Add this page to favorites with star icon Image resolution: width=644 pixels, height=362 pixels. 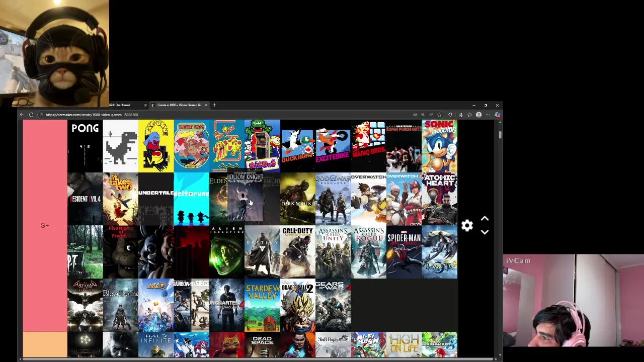point(439,115)
